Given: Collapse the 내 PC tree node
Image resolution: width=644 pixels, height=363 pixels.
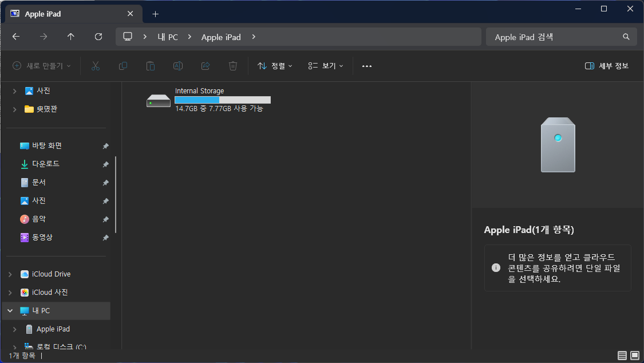Looking at the screenshot, I should 10,311.
